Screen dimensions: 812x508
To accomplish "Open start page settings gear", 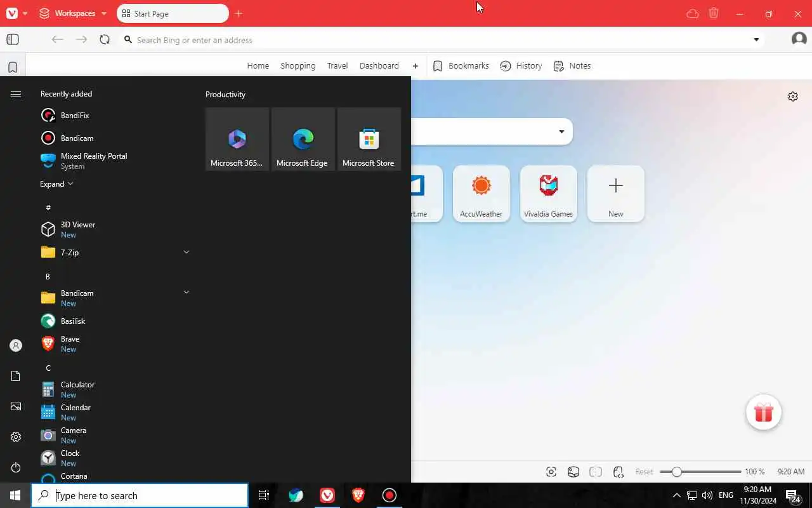I will (x=793, y=97).
